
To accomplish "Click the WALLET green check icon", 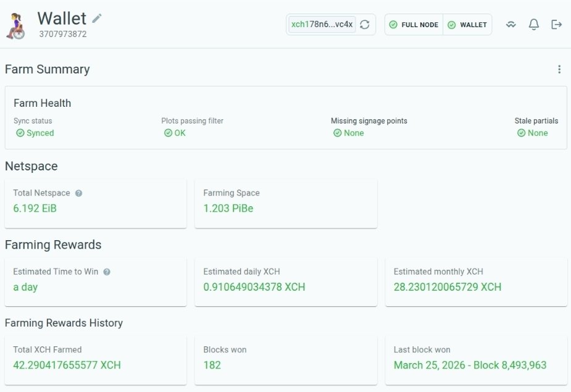I will 452,25.
